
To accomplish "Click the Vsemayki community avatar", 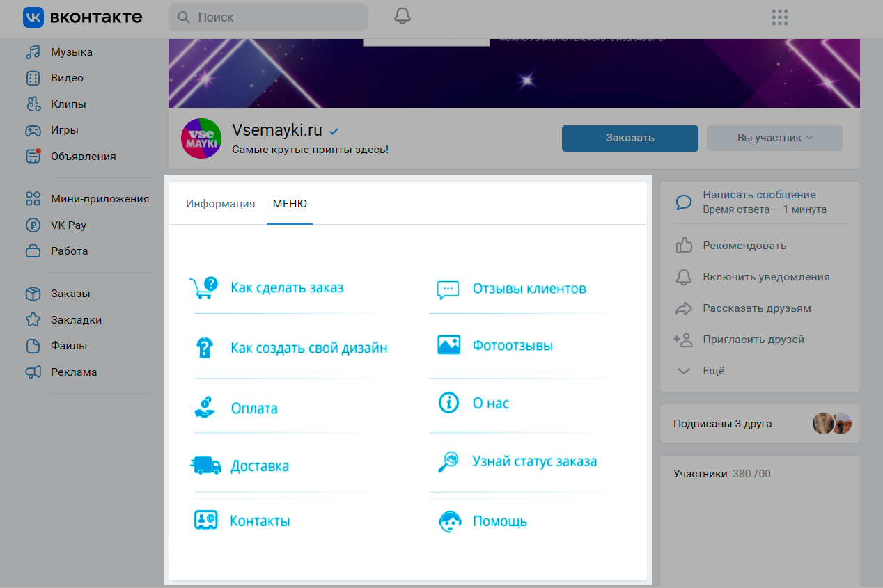I will point(201,138).
